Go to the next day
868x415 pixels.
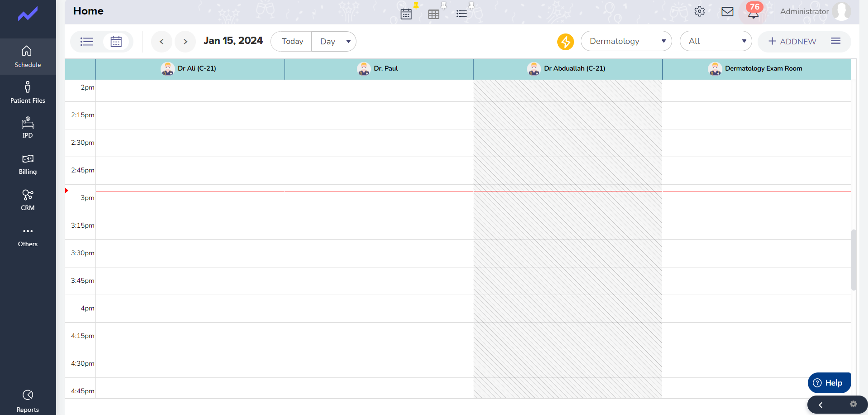tap(185, 42)
